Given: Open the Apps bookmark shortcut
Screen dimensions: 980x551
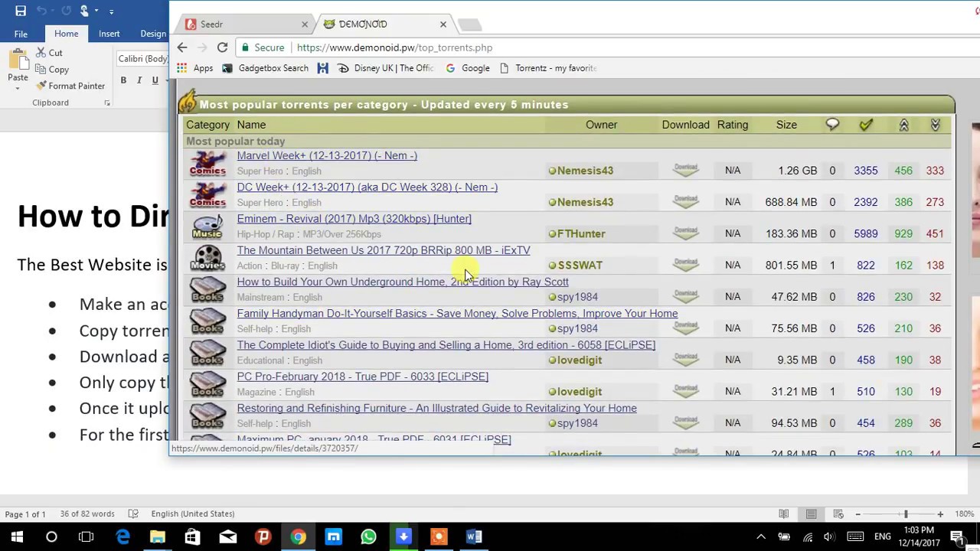Looking at the screenshot, I should coord(194,68).
